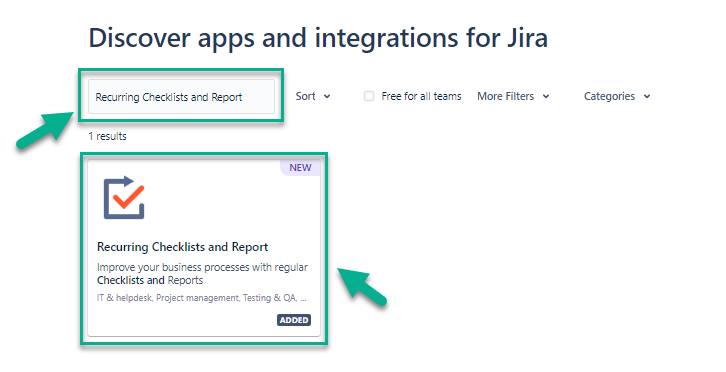This screenshot has height=372, width=726.
Task: Open the Categories dropdown
Action: pyautogui.click(x=617, y=96)
